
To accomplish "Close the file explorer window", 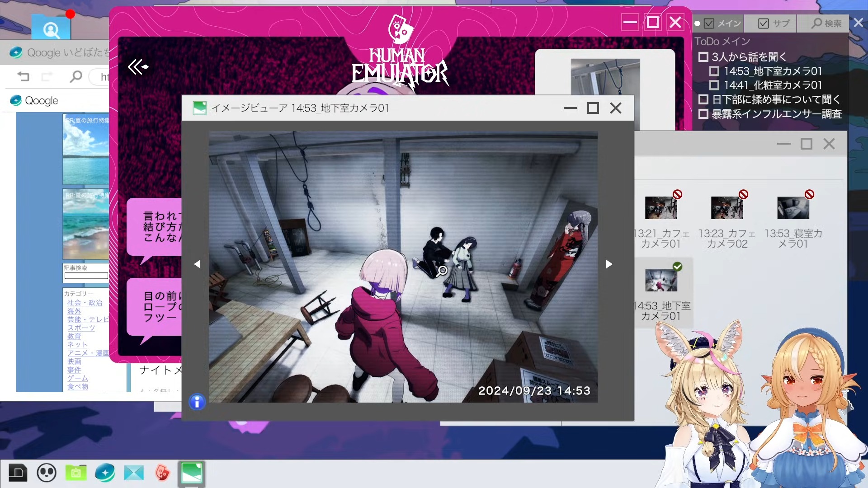I will pos(829,144).
